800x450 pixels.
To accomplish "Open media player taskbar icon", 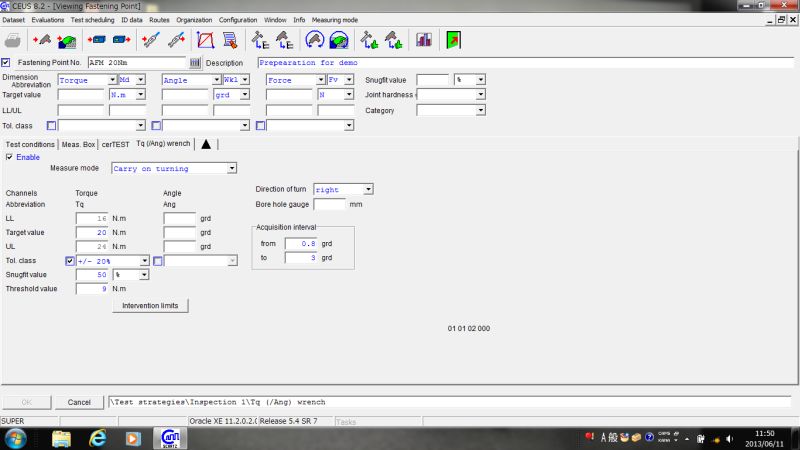I will 133,439.
